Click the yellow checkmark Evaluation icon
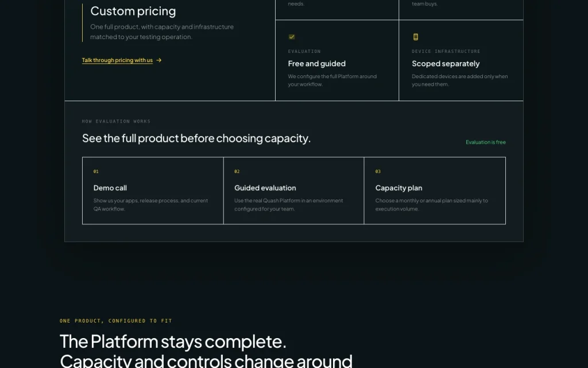This screenshot has height=368, width=588. [x=292, y=37]
